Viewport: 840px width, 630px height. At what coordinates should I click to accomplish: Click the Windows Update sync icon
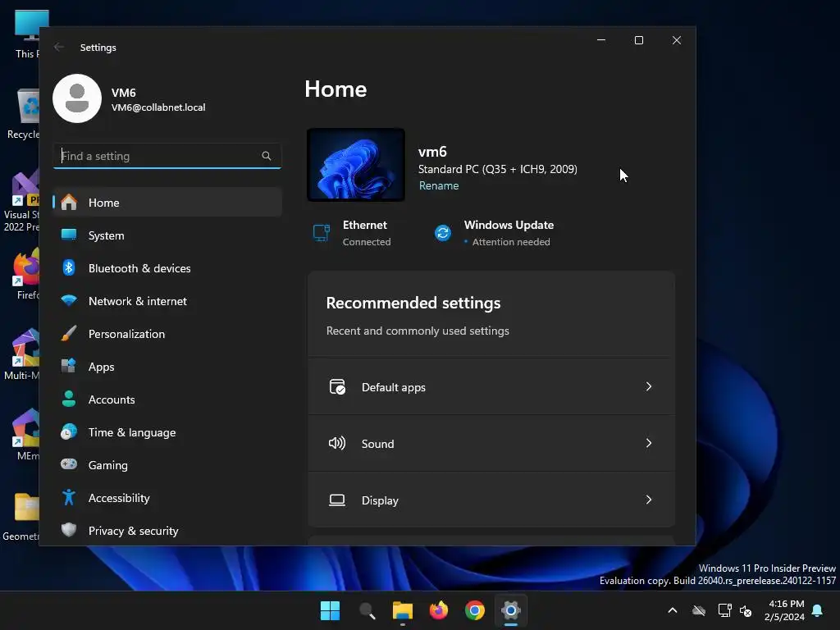pos(443,233)
